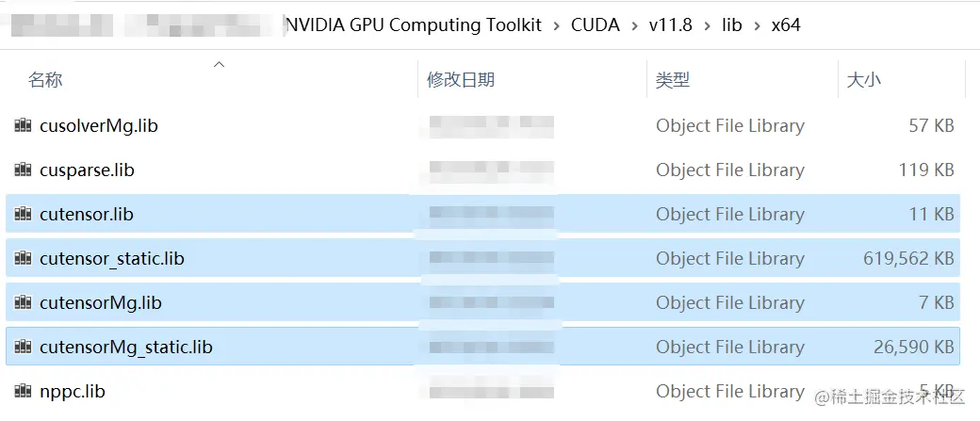
Task: Jump to the lib breadcrumb folder
Action: [x=732, y=25]
